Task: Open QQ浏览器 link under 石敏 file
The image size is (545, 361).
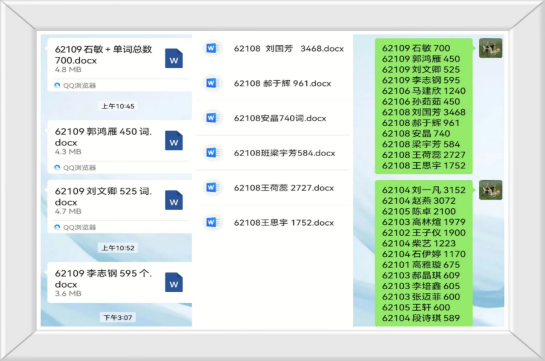Action: click(x=75, y=85)
